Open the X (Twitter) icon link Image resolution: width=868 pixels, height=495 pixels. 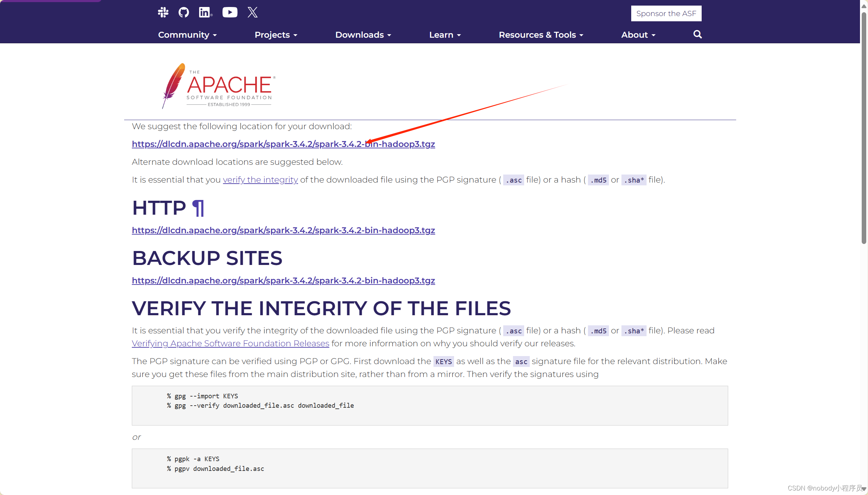coord(252,13)
